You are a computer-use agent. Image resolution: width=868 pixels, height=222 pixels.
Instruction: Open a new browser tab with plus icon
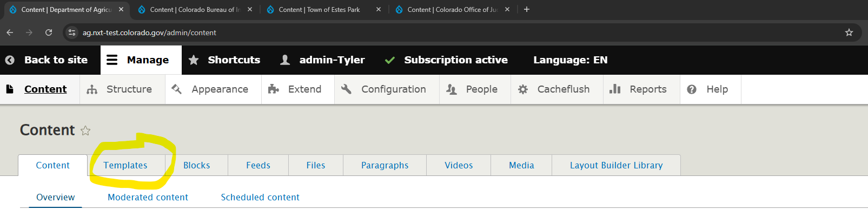pyautogui.click(x=526, y=9)
